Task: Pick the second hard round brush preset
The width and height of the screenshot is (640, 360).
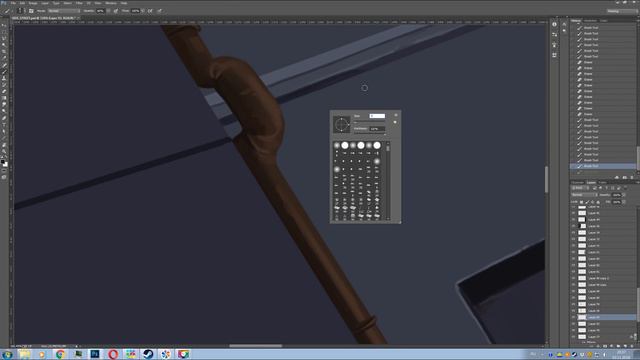Action: pyautogui.click(x=361, y=145)
